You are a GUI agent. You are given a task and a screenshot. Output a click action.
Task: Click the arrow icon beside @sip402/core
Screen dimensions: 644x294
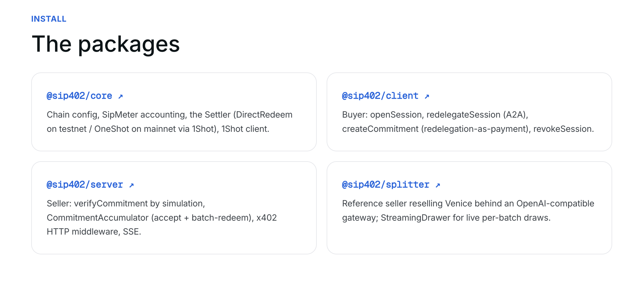[121, 97]
